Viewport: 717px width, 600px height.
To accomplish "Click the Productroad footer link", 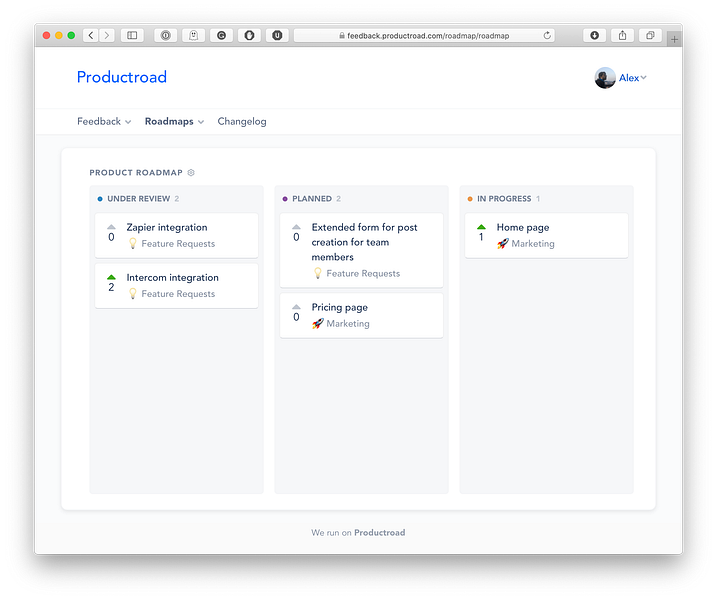I will coord(380,532).
